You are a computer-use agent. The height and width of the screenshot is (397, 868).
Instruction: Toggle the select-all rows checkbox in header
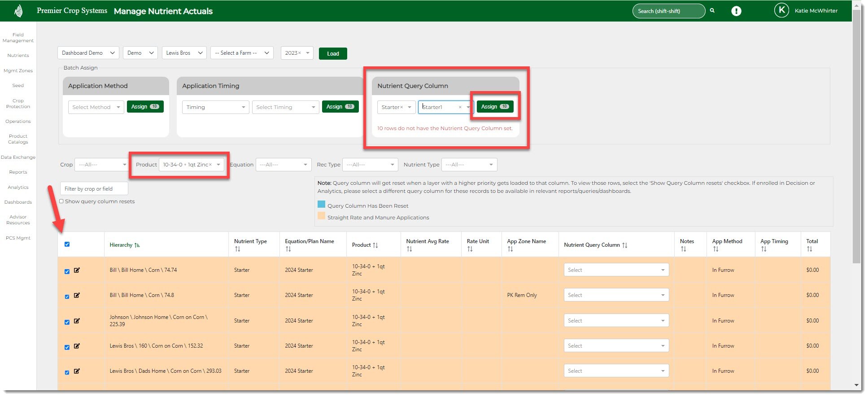pyautogui.click(x=67, y=244)
